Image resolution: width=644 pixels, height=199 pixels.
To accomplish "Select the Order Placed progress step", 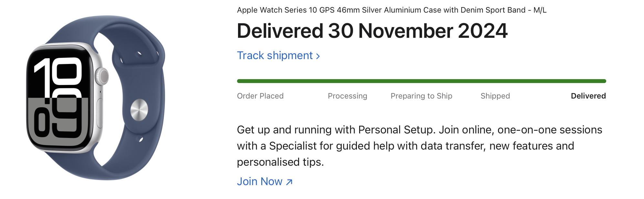I will point(260,96).
